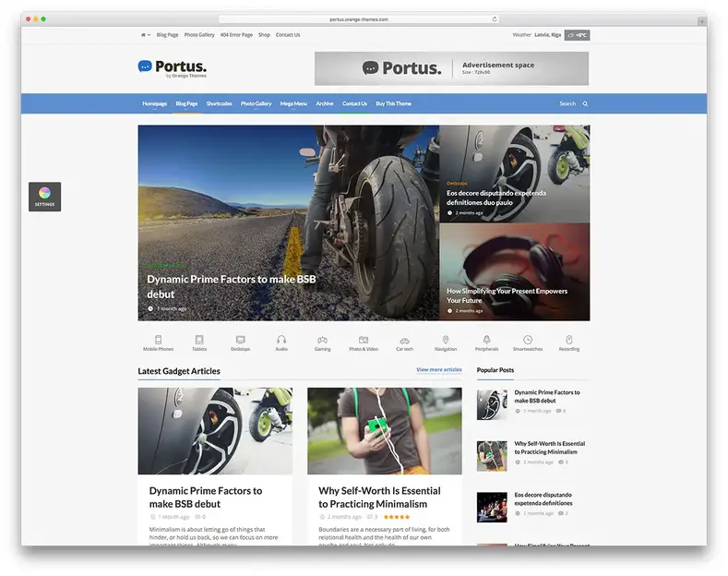Screen dimensions: 728x576
Task: Click the Desktops tag on hero card
Action: coord(457,184)
